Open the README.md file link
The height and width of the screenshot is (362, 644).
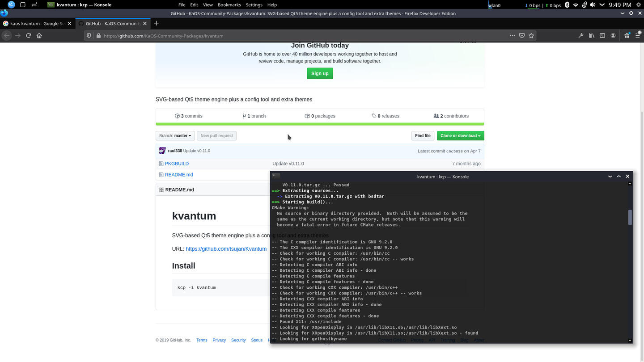(x=179, y=175)
